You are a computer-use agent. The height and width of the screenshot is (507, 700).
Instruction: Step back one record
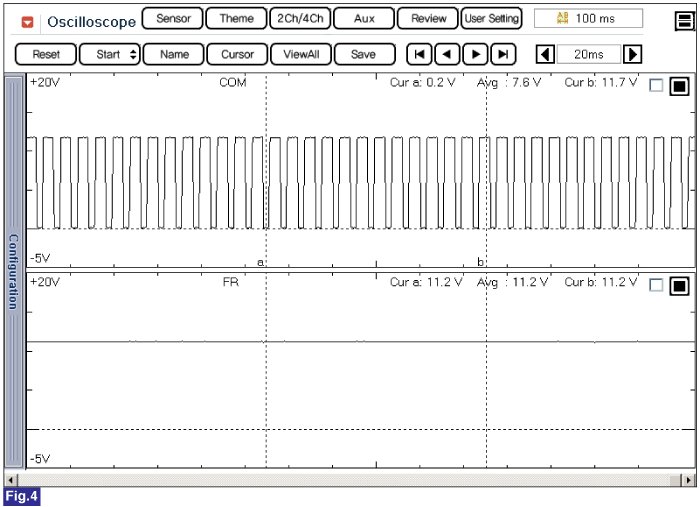click(x=447, y=54)
